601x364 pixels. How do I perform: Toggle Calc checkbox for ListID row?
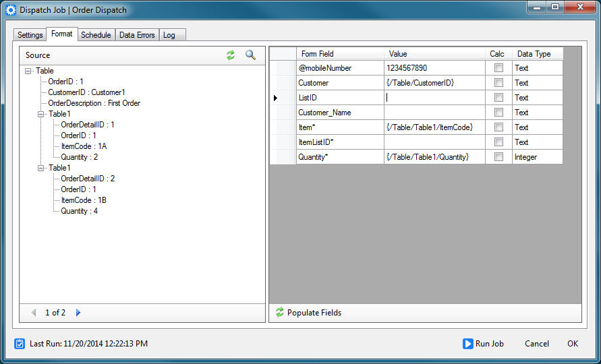coord(498,98)
